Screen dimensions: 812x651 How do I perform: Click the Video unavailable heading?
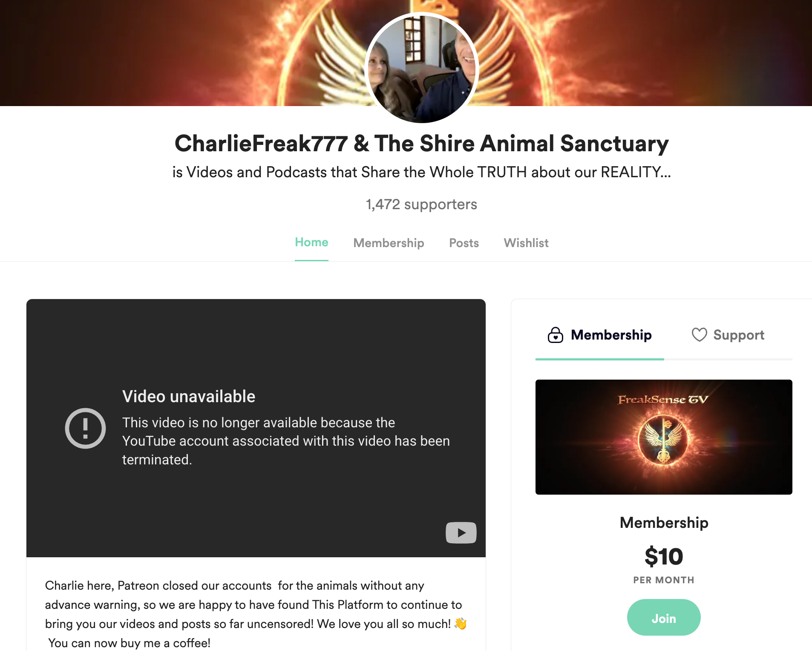189,396
